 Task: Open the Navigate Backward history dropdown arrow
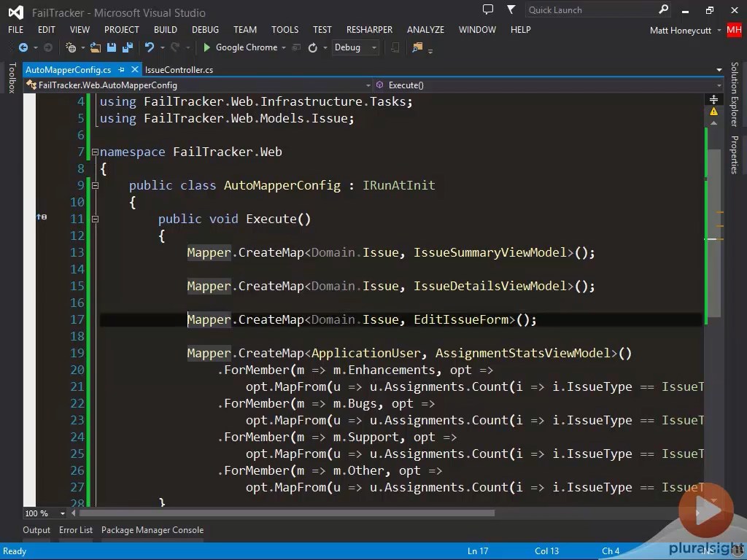click(x=36, y=47)
